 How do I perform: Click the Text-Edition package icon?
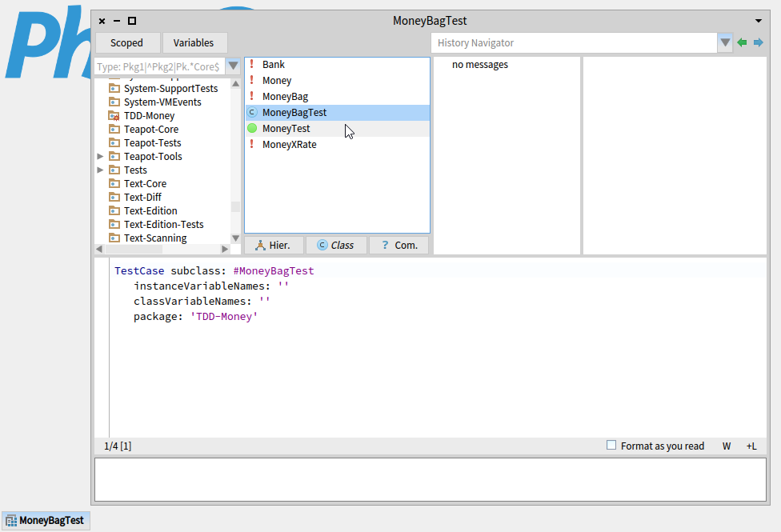[114, 210]
